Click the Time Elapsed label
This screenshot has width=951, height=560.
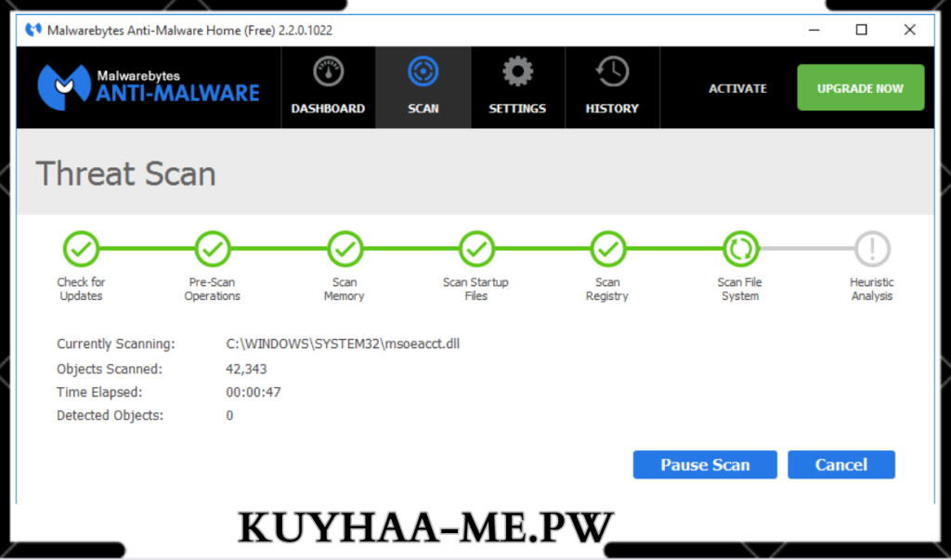(x=99, y=392)
